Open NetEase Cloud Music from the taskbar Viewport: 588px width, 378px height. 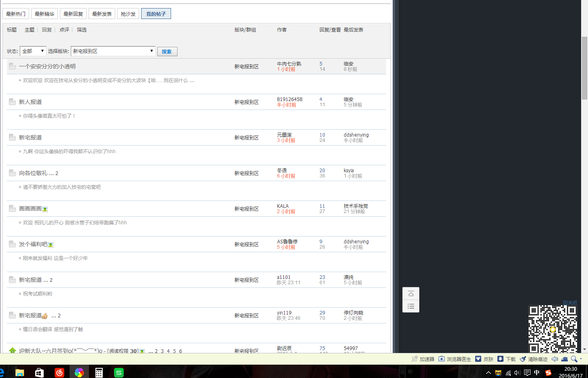59,372
